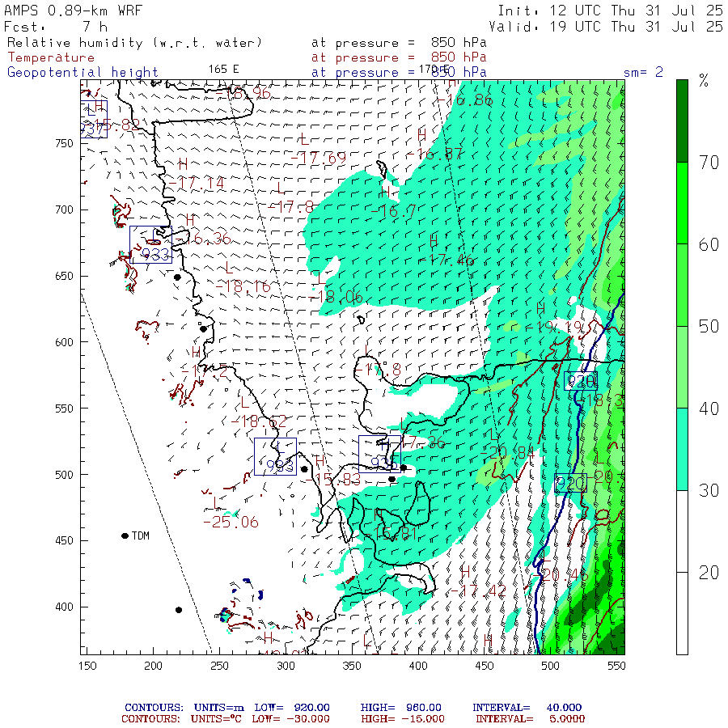Click the '-18.16' temperature value
The width and height of the screenshot is (728, 728).
click(243, 286)
